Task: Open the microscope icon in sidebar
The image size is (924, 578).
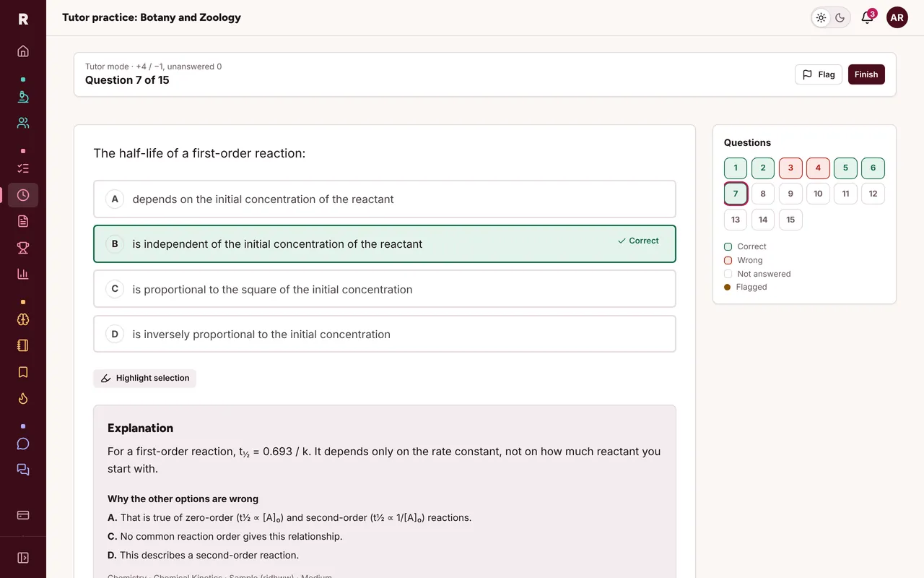Action: click(x=23, y=97)
